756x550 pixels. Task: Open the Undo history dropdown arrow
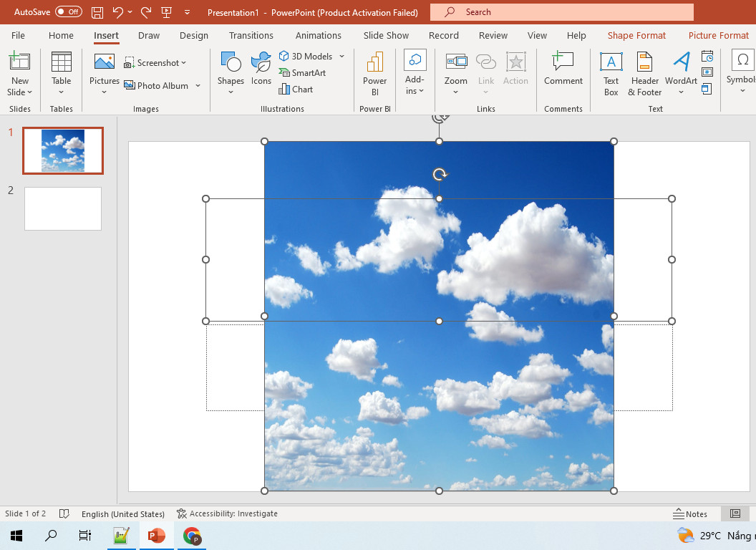coord(130,12)
